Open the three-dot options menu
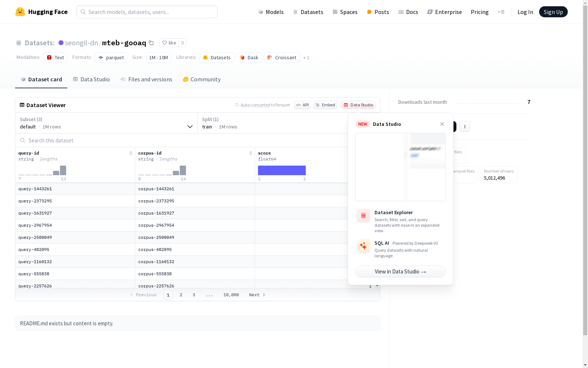 tap(465, 127)
